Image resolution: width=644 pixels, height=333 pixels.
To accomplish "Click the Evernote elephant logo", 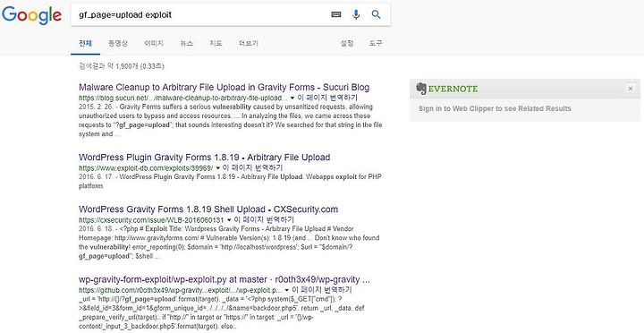I will pos(421,89).
